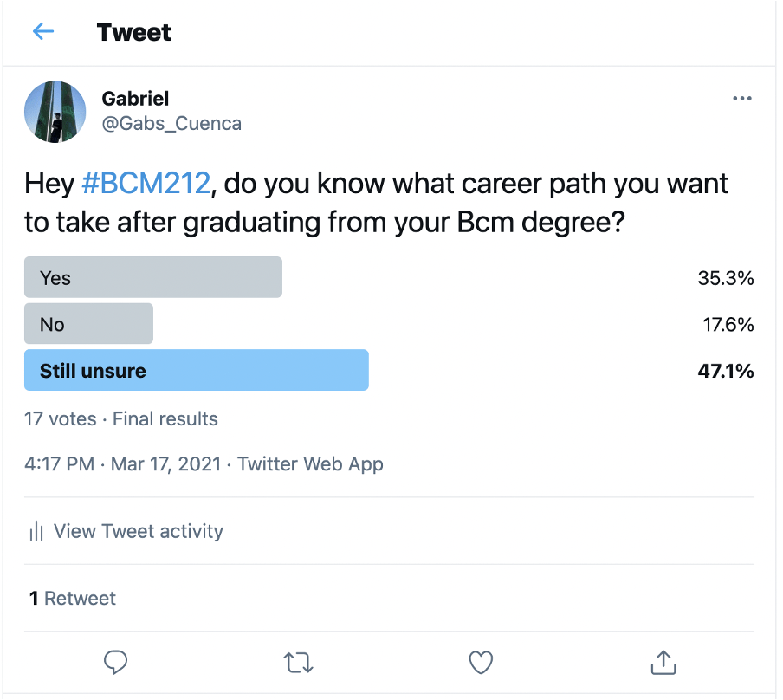Click the retweet arrows icon
Screen dimensions: 783x700
(x=298, y=664)
